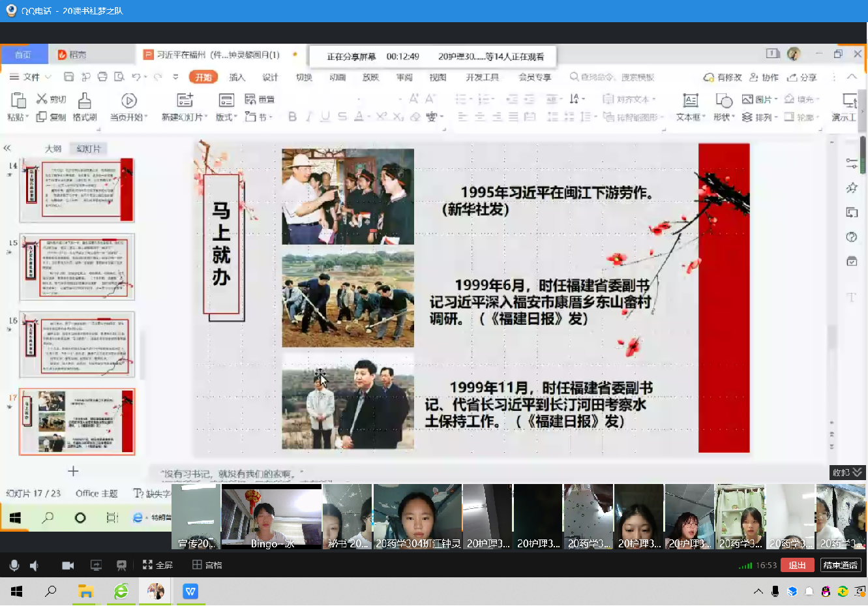Open the Shapes (形状) dropdown
868x606 pixels.
[724, 107]
